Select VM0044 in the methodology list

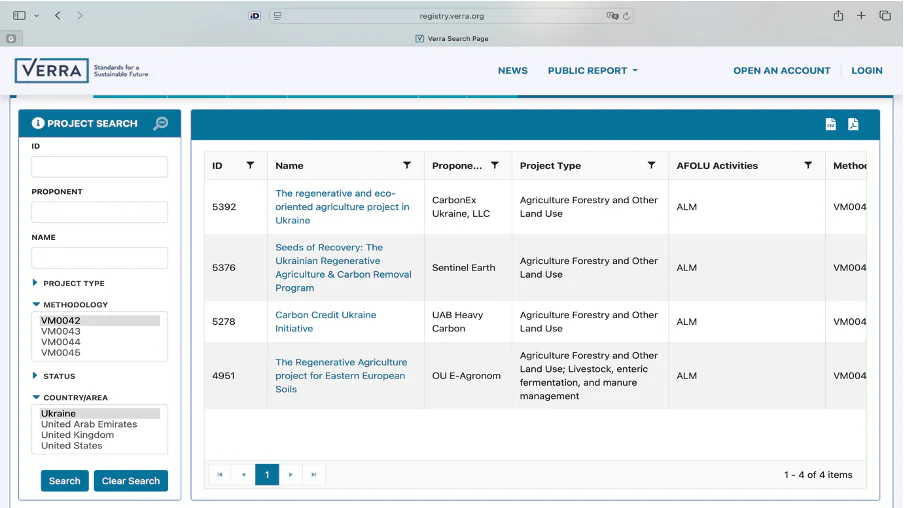[x=61, y=342]
